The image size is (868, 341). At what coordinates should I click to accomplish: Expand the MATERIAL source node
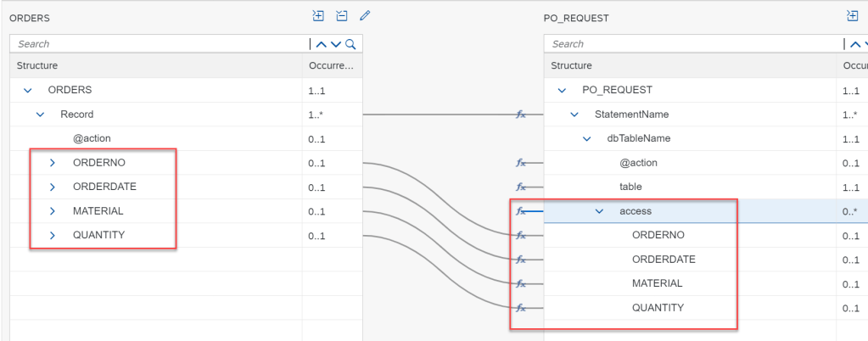53,211
